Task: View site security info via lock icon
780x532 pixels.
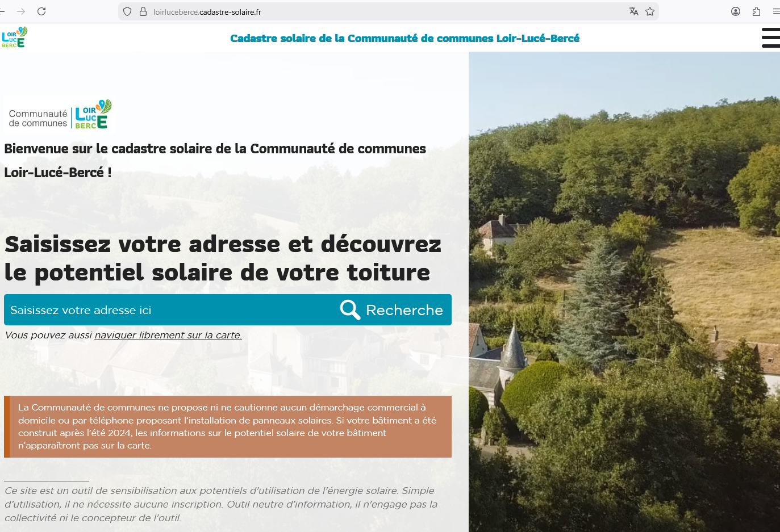Action: (143, 11)
